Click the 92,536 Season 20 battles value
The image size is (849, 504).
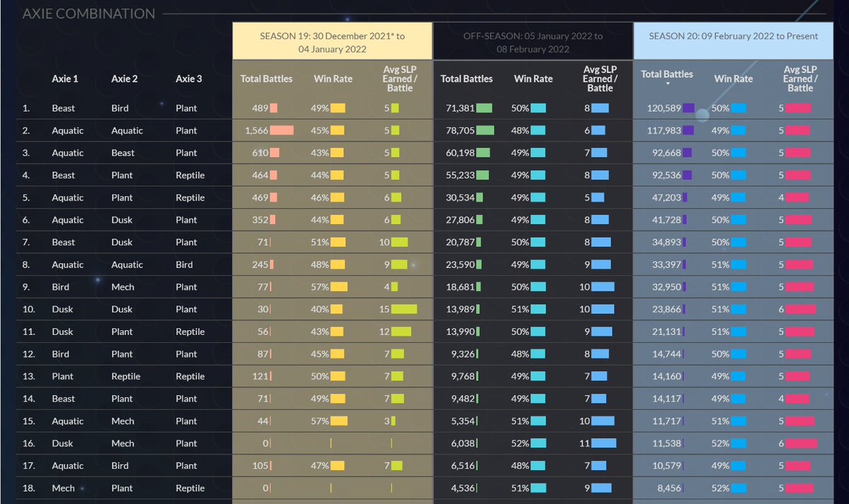pyautogui.click(x=666, y=175)
